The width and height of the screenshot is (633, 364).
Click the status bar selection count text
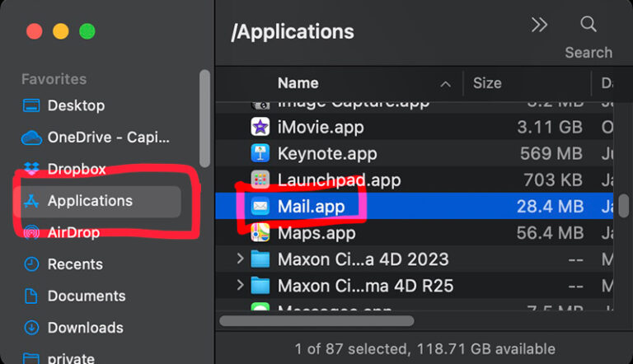click(x=425, y=348)
